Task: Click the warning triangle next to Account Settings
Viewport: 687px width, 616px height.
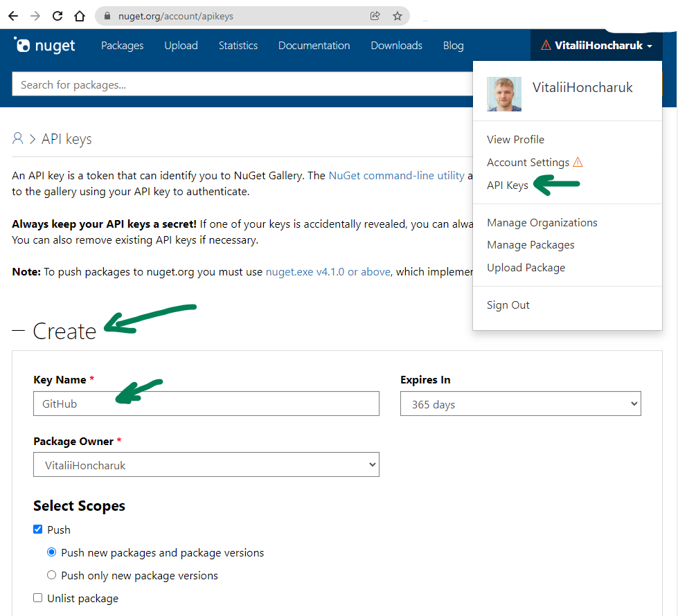Action: tap(578, 161)
